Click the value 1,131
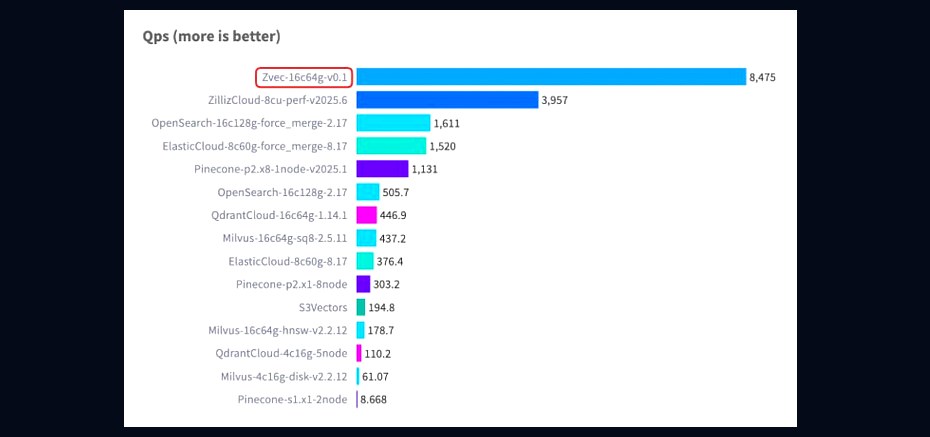This screenshot has height=437, width=930. (x=425, y=170)
